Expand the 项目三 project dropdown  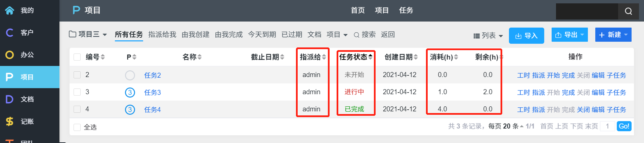88,34
